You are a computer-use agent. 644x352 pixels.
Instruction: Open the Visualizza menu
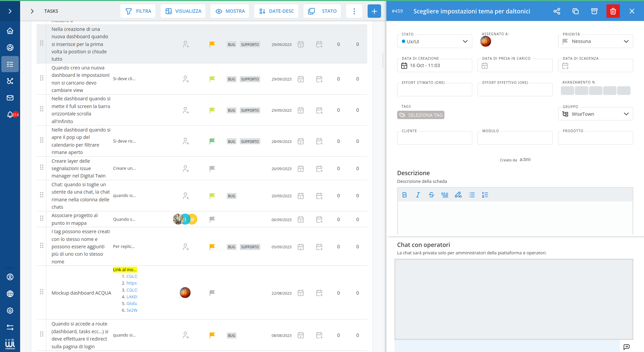click(183, 11)
